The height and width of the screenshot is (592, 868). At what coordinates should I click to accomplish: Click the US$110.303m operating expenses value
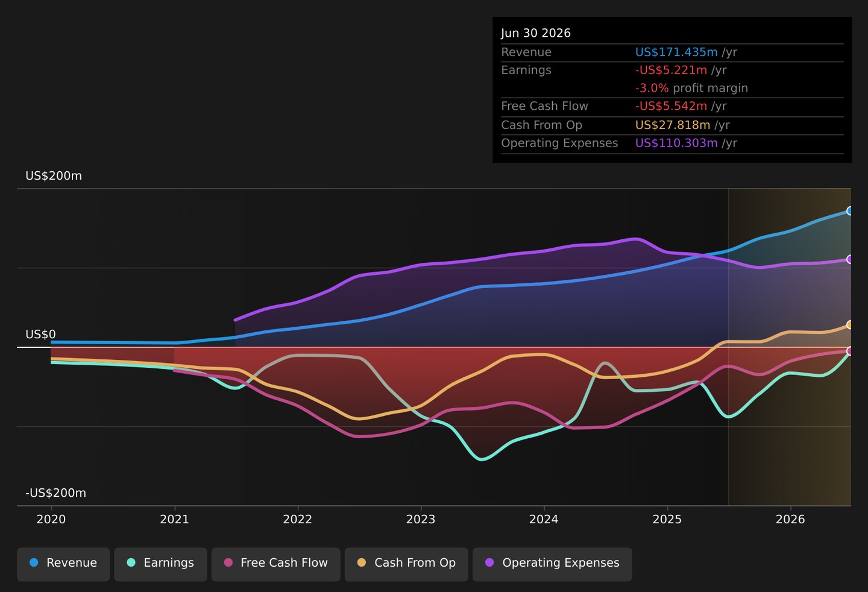coord(676,143)
